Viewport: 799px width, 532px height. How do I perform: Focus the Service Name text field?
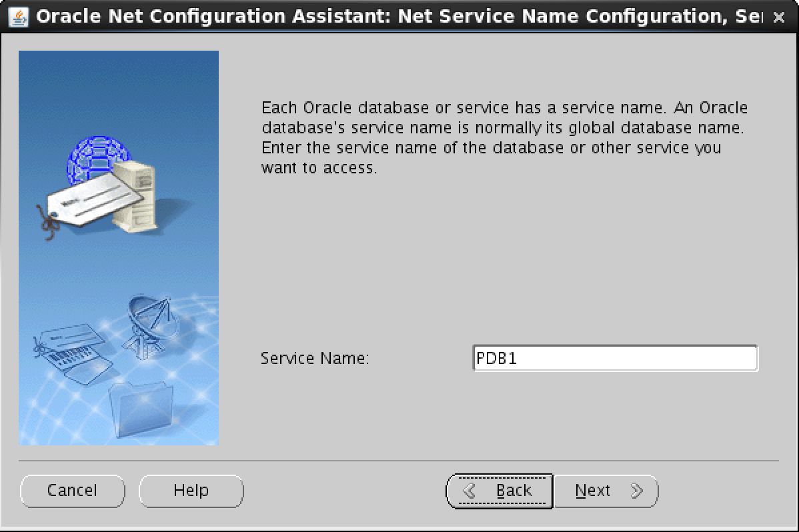[615, 358]
